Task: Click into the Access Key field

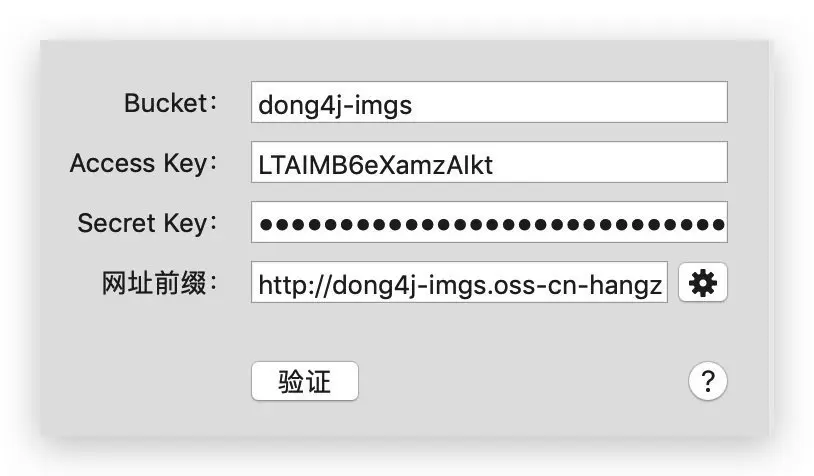Action: tap(489, 163)
